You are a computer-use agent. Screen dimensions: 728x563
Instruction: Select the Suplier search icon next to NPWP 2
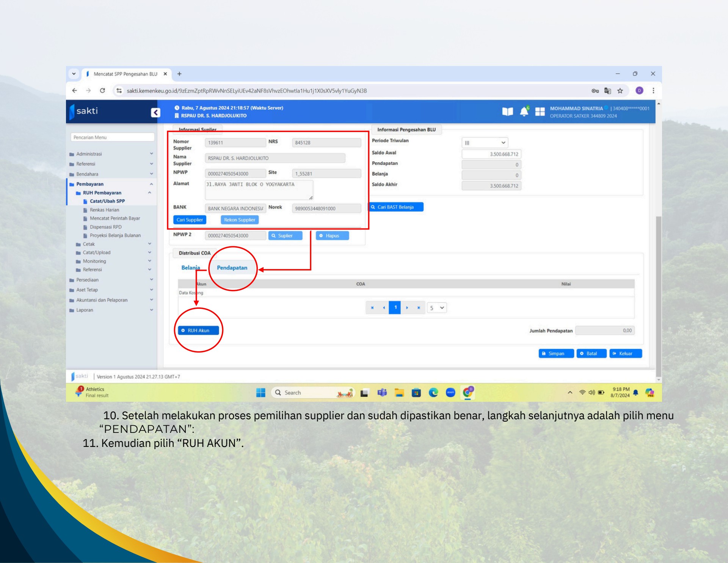(285, 236)
